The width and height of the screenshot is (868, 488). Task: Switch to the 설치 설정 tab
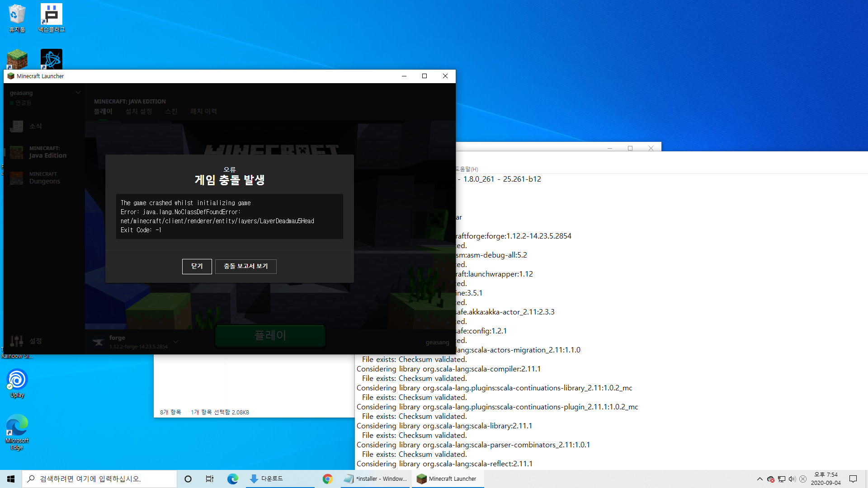(x=139, y=111)
